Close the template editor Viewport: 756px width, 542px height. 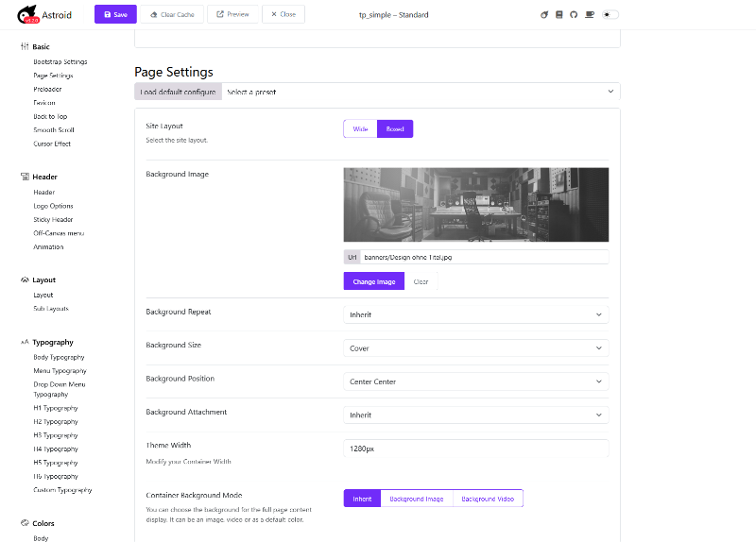point(283,14)
